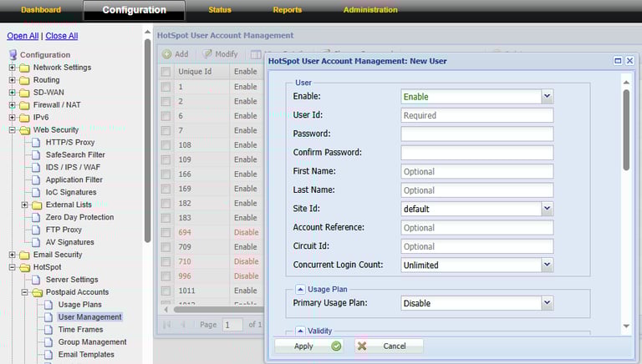Select the Configuration tab
Screen dimensions: 642x364
pyautogui.click(x=135, y=10)
